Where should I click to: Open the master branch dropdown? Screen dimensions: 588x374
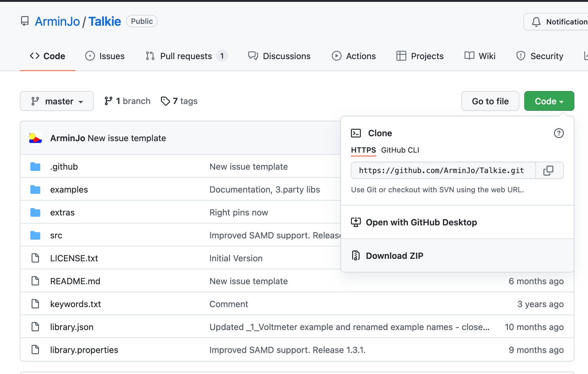pos(57,101)
